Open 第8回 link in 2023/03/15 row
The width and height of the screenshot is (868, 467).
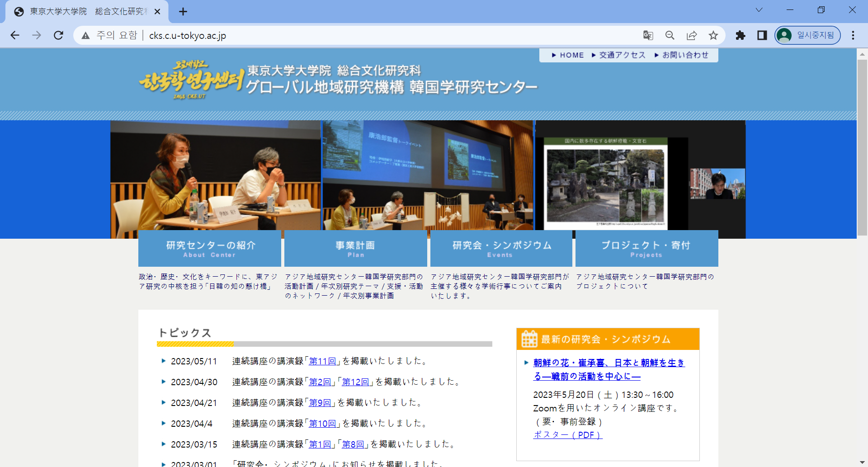tap(353, 444)
